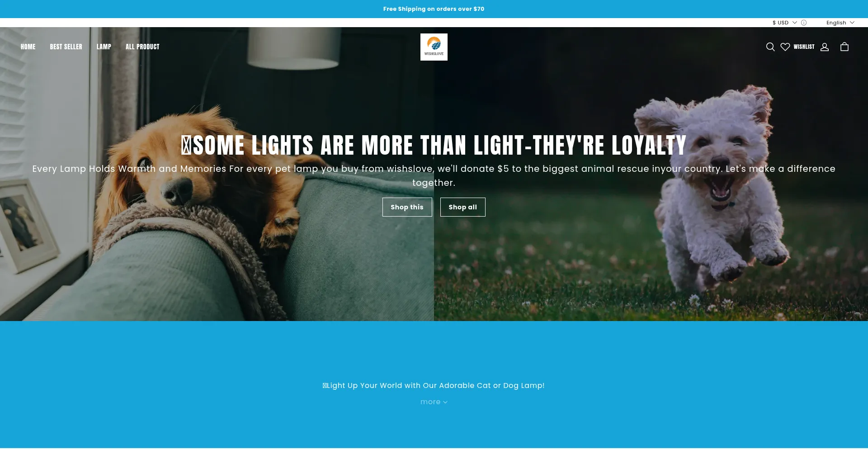Click the wishlist heart icon

pos(785,47)
